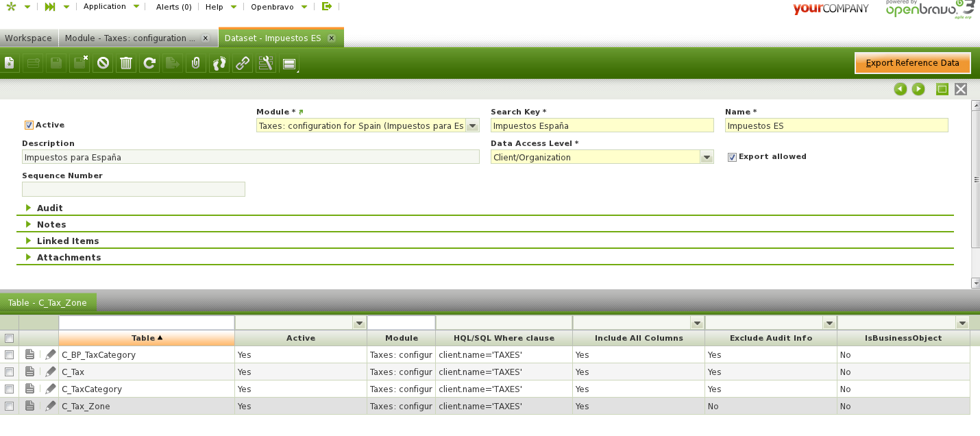Click the Export Reference Data button
980x436 pixels.
(913, 63)
